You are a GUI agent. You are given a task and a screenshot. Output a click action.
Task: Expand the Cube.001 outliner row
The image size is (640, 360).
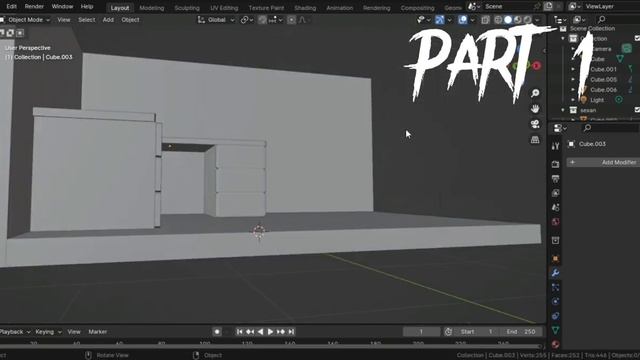[x=573, y=69]
